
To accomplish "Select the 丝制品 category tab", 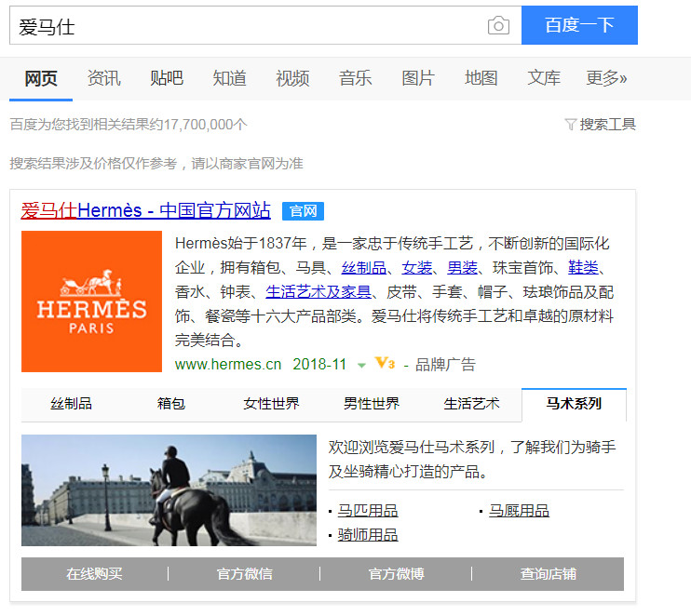I will click(x=72, y=404).
